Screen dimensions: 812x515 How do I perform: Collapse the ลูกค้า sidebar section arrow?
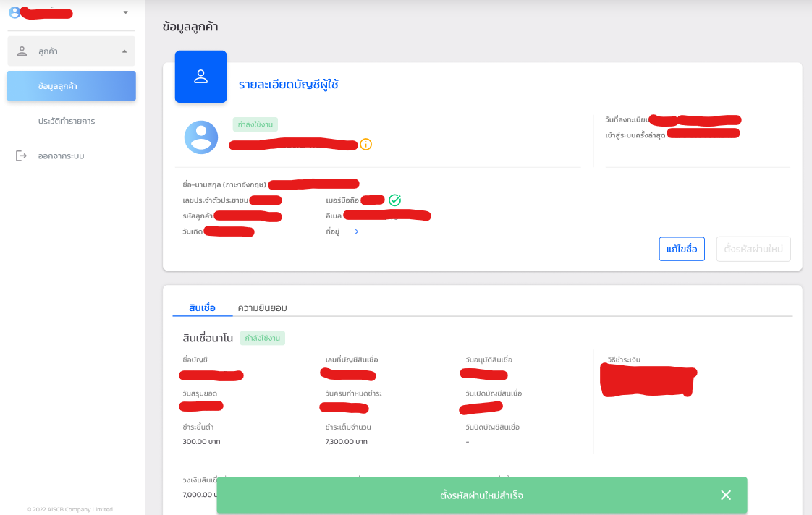(124, 51)
